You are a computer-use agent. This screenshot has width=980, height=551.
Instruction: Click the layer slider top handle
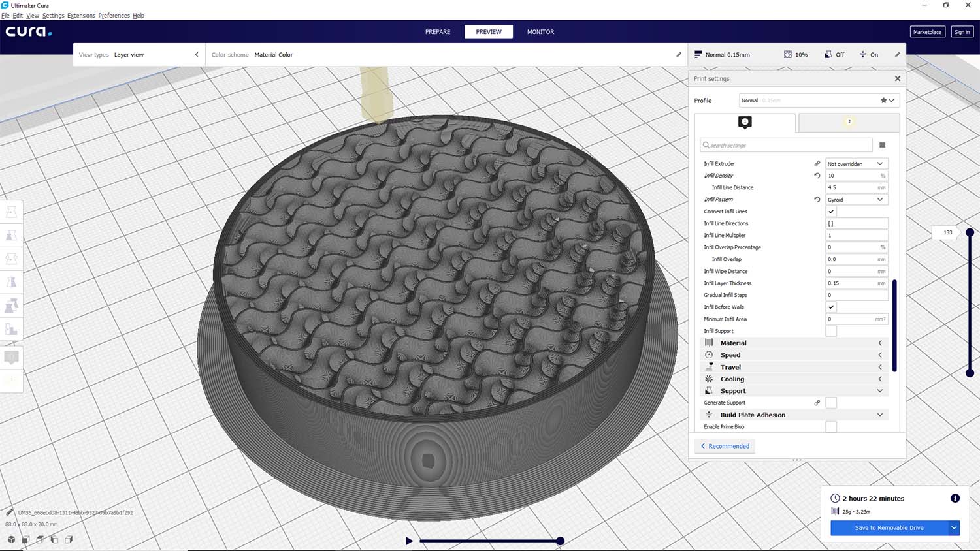click(x=970, y=232)
